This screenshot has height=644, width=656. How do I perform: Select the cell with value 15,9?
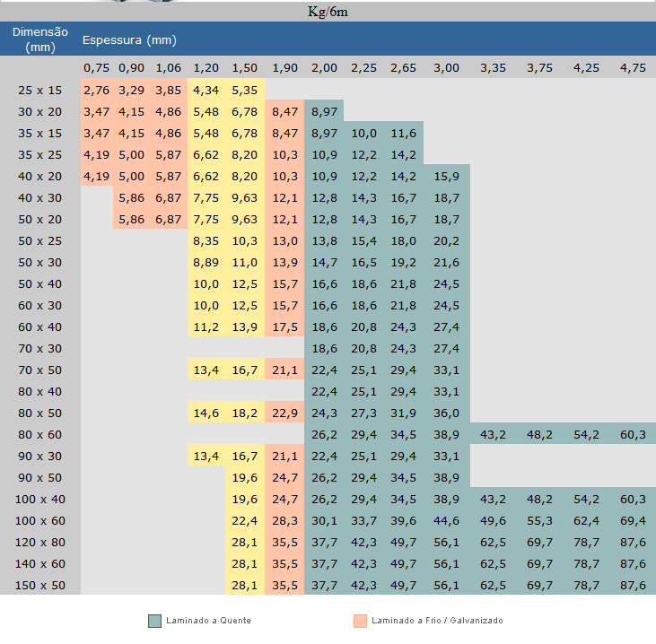(446, 176)
